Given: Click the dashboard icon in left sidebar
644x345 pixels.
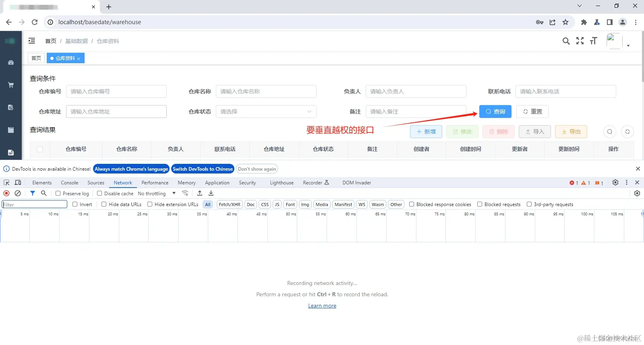Looking at the screenshot, I should pyautogui.click(x=11, y=62).
